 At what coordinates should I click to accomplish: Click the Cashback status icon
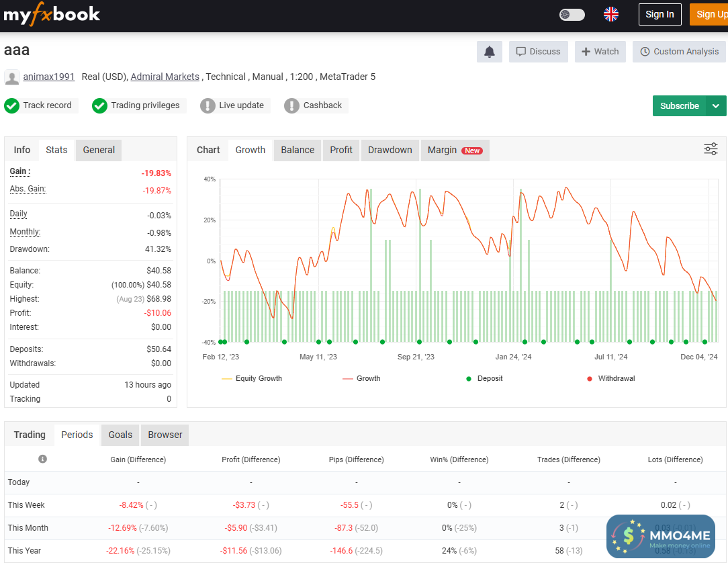[x=291, y=105]
